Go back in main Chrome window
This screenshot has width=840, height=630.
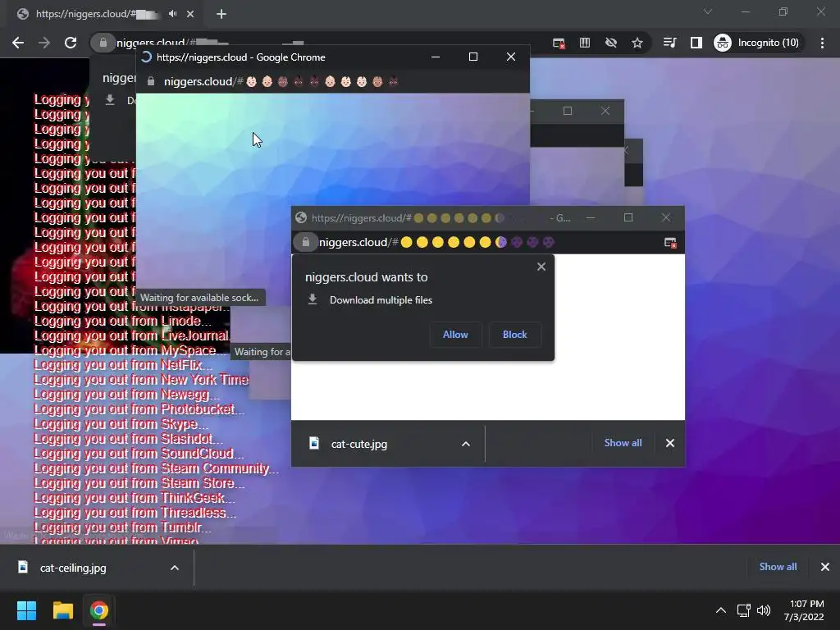coord(18,43)
